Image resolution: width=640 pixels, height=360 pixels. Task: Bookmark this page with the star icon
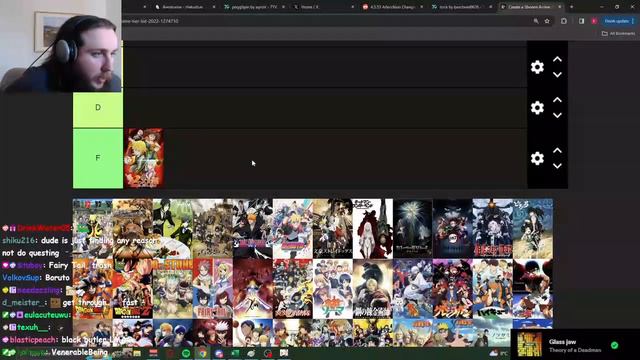[547, 21]
